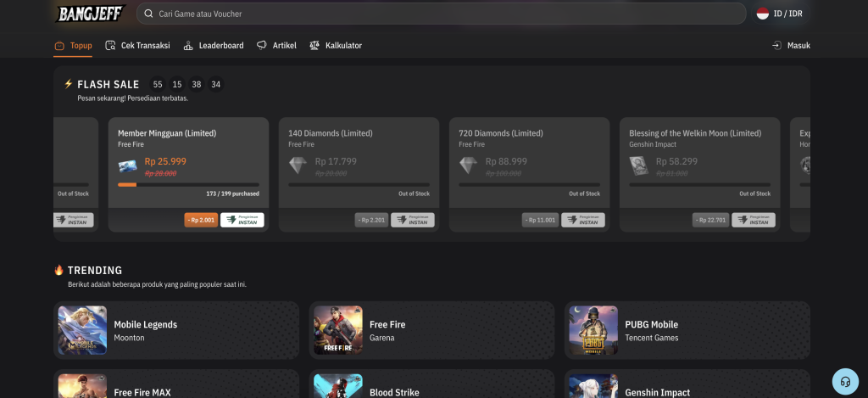This screenshot has height=398, width=868.
Task: Open the Genshin Impact trending entry
Action: click(687, 384)
